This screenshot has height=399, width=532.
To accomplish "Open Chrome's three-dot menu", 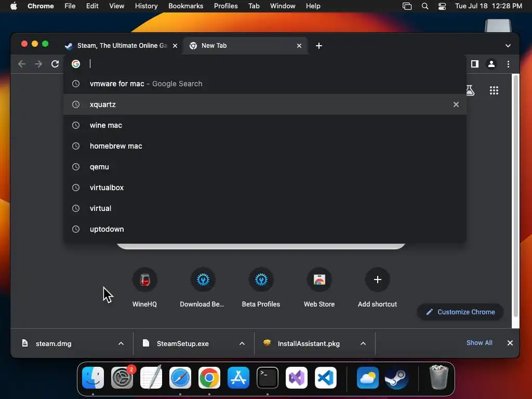I will pos(508,64).
